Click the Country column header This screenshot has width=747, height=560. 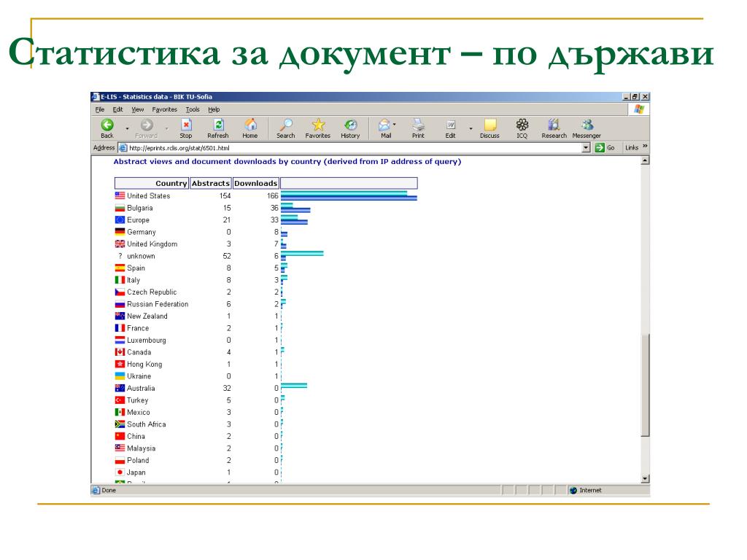coord(152,183)
